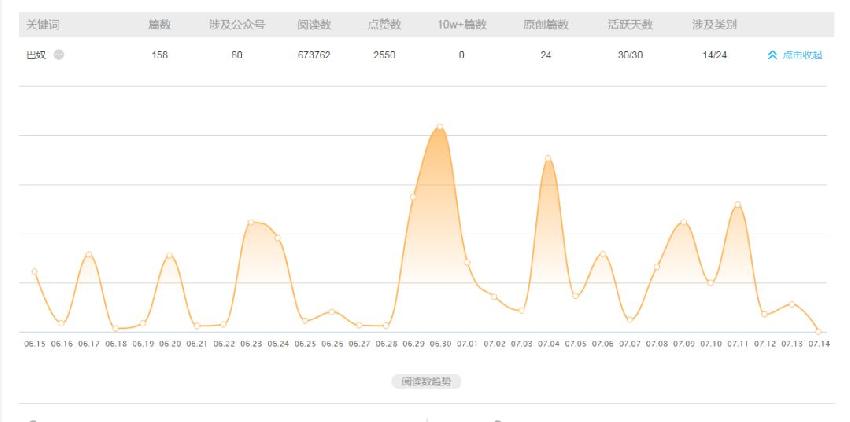Select the data point on 07.10
The image size is (850, 422).
(711, 283)
